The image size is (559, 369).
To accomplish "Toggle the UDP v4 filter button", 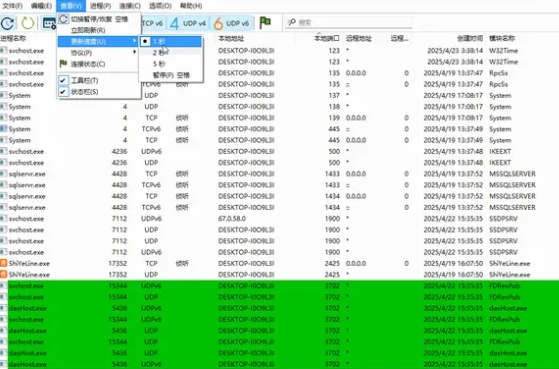I will (188, 23).
